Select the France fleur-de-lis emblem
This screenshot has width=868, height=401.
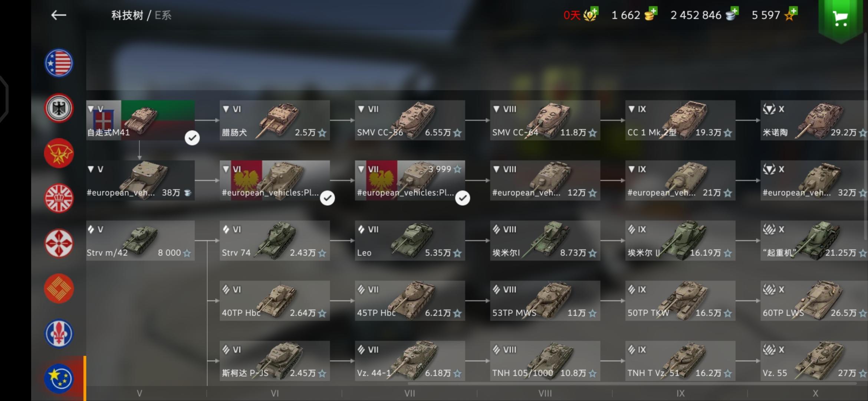[59, 333]
